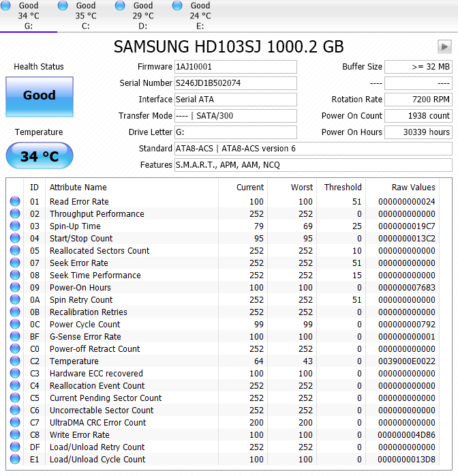Image resolution: width=458 pixels, height=476 pixels.
Task: Select the Hardware ECC recovered name
Action: pyautogui.click(x=96, y=374)
